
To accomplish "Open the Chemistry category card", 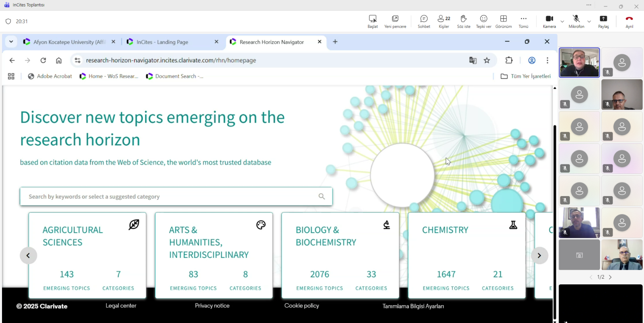I will (x=466, y=255).
